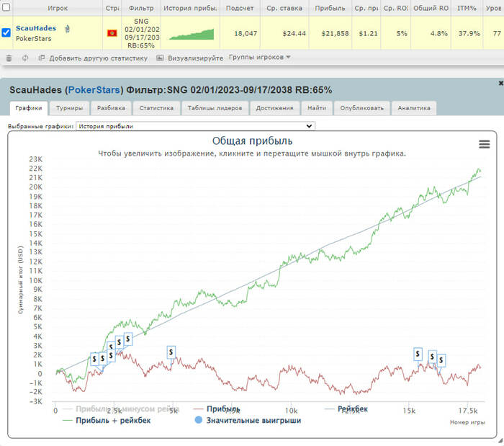Click the picture icon before Визуализируйте
The height and width of the screenshot is (446, 504).
point(160,58)
